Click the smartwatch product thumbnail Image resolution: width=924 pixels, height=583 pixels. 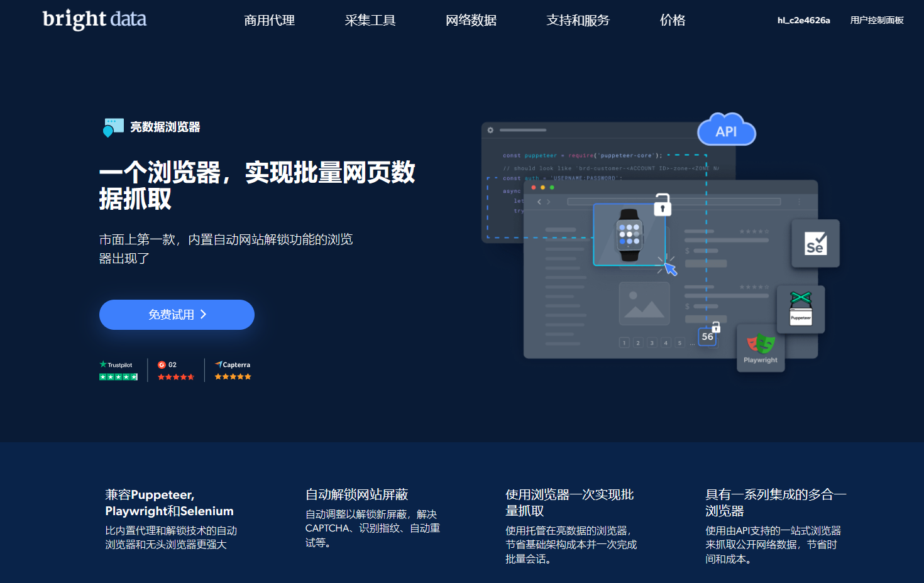tap(629, 235)
